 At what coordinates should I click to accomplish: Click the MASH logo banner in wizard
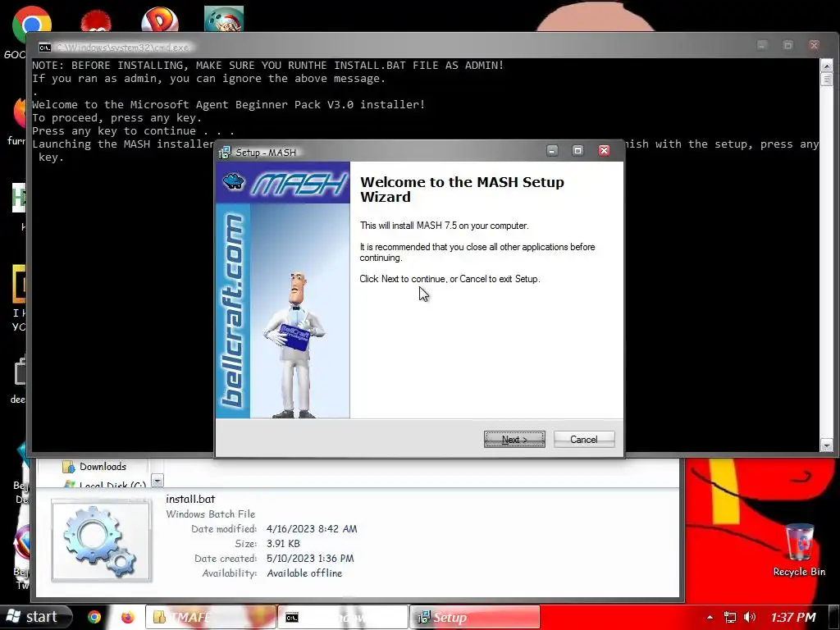click(x=283, y=183)
